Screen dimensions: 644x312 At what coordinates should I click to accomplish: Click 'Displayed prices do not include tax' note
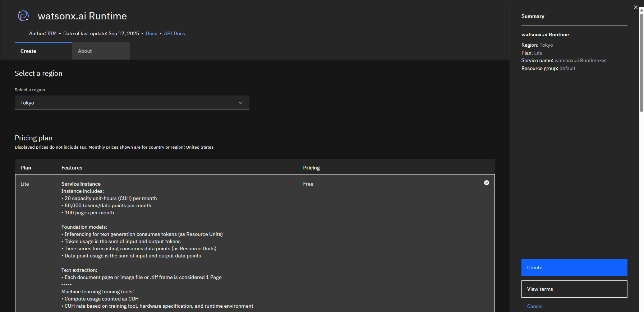pos(114,147)
